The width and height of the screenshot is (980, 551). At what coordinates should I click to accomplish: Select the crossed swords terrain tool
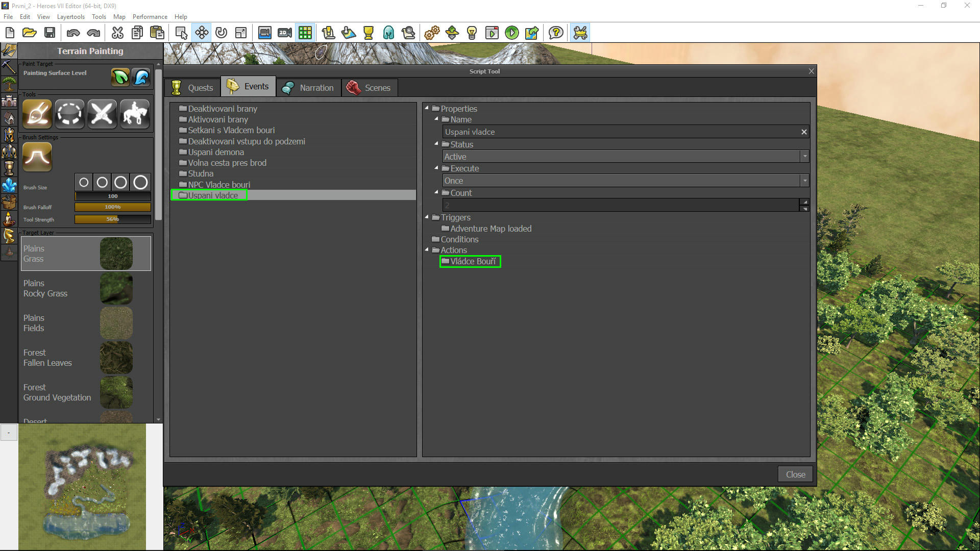(102, 113)
